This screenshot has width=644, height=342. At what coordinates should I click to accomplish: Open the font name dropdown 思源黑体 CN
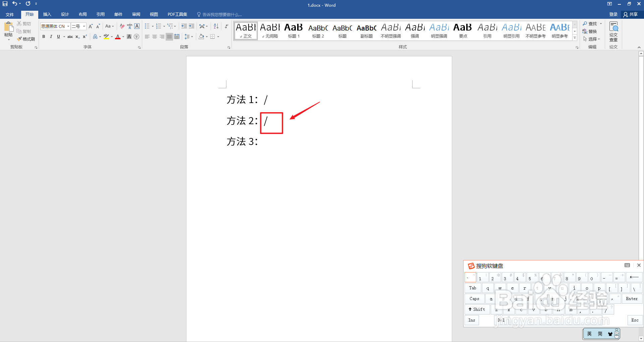point(68,26)
